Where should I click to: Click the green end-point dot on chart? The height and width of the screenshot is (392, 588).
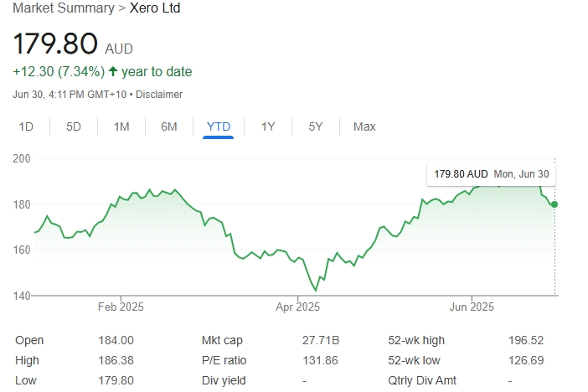point(554,204)
